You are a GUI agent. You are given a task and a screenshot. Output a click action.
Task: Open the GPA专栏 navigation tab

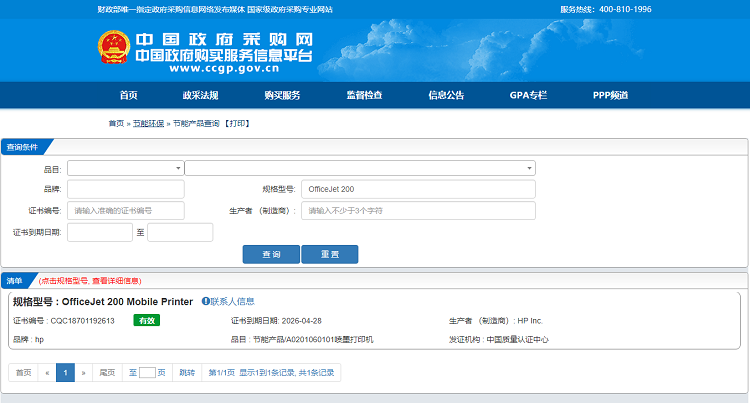click(x=528, y=95)
